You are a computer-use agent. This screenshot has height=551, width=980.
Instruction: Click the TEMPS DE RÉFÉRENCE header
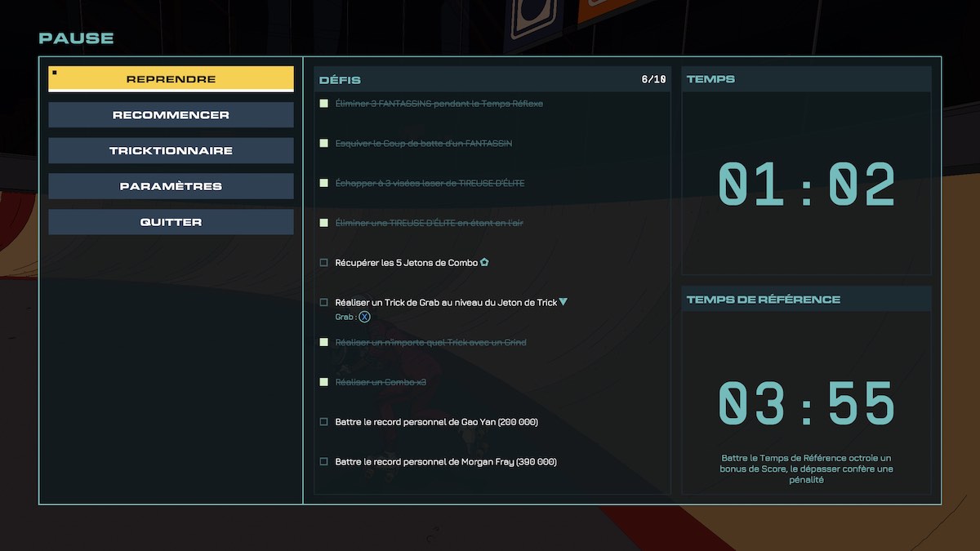pos(806,299)
